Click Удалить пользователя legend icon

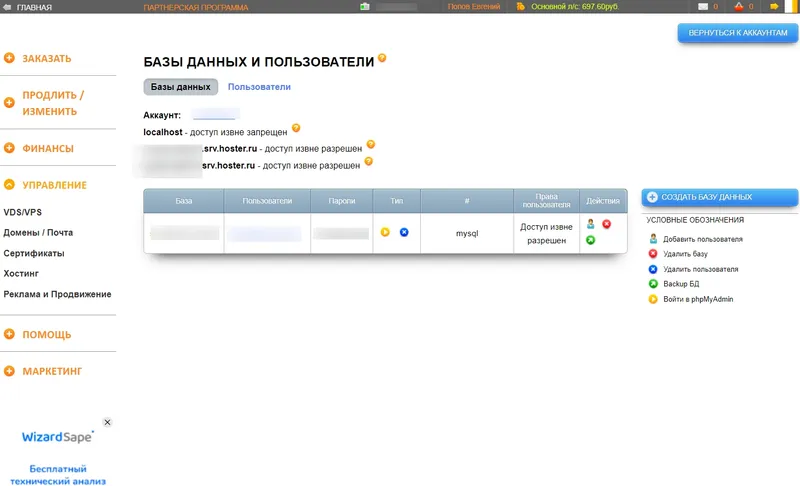point(653,269)
